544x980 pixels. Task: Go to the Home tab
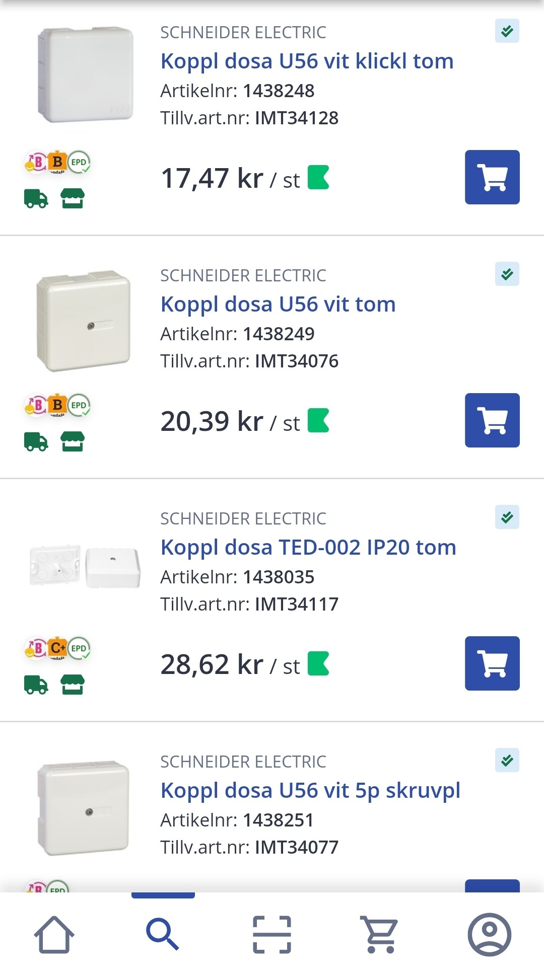point(54,934)
